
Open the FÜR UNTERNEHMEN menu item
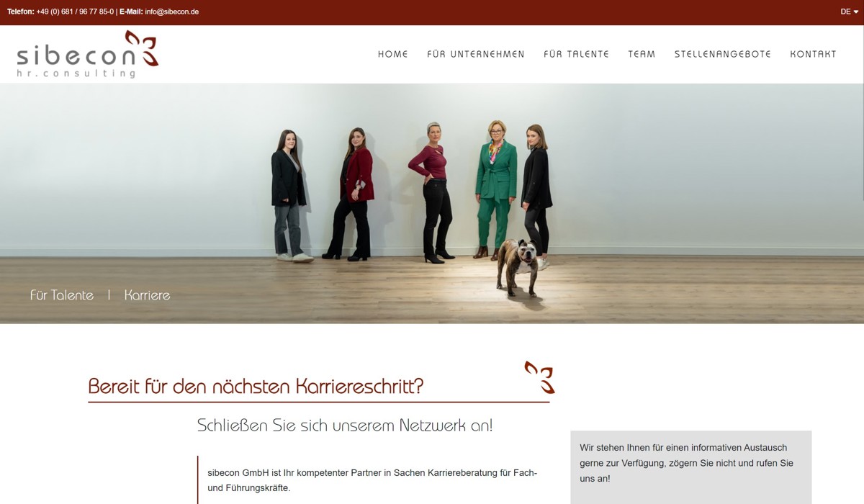coord(476,54)
